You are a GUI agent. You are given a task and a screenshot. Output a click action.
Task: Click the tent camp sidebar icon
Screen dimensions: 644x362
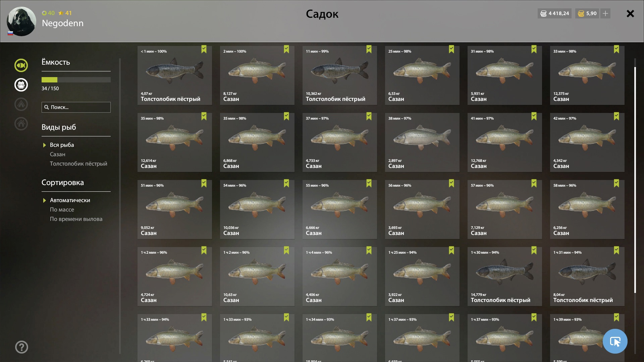pyautogui.click(x=21, y=104)
